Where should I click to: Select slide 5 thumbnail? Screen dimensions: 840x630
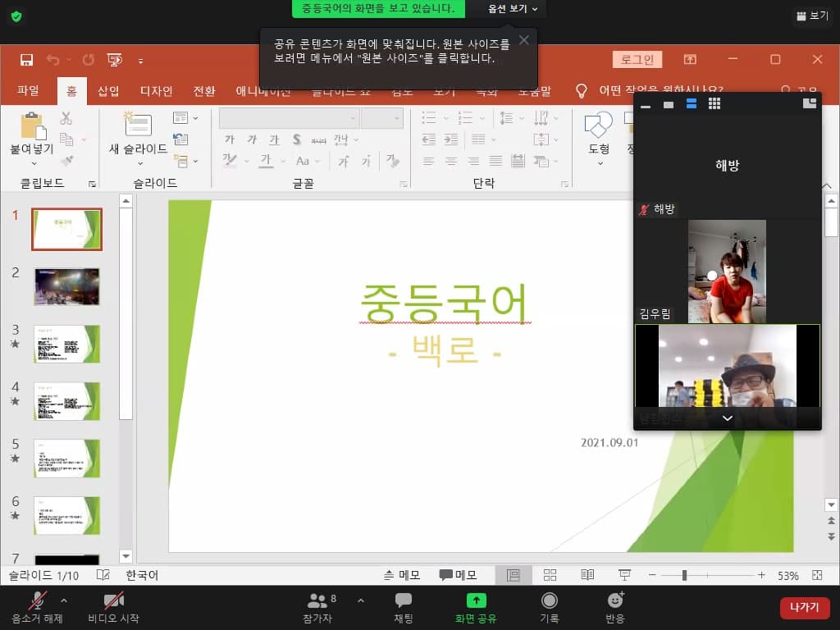click(x=67, y=458)
